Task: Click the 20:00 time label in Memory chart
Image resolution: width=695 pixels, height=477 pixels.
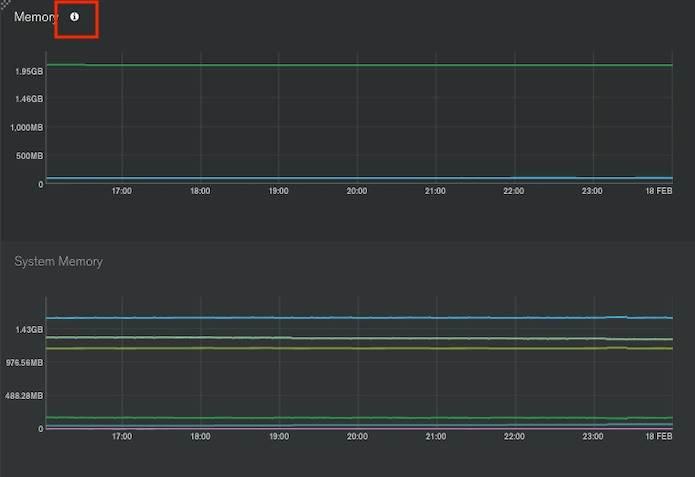Action: point(357,191)
